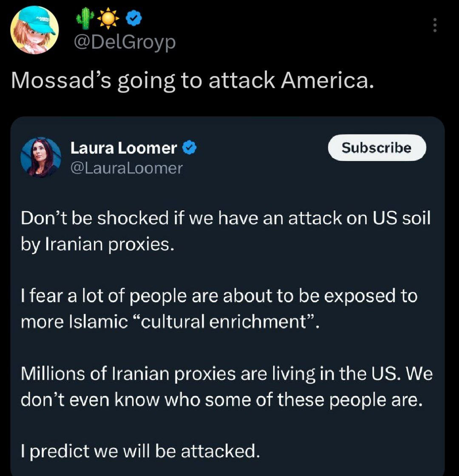Click Laura Loomer's blue verified checkmark
Screen dimensions: 459x476
point(189,148)
